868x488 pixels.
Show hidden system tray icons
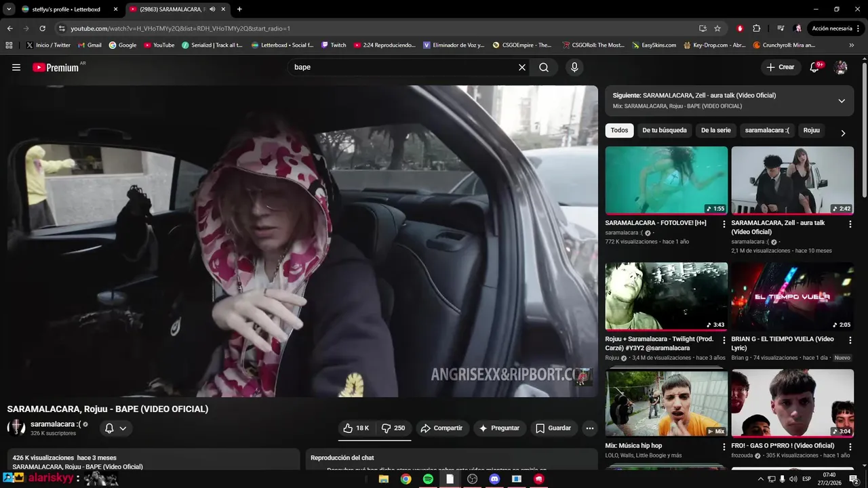coord(760,479)
